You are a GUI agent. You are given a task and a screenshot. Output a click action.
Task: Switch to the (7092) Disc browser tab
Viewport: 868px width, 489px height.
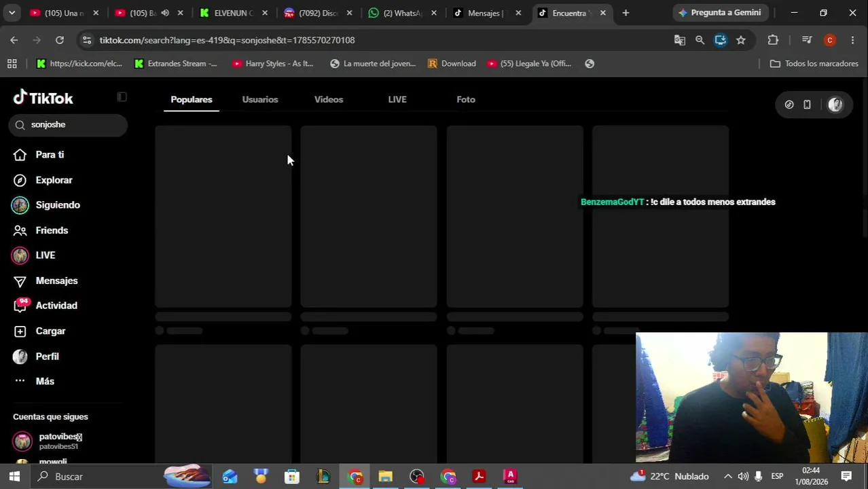(x=318, y=13)
